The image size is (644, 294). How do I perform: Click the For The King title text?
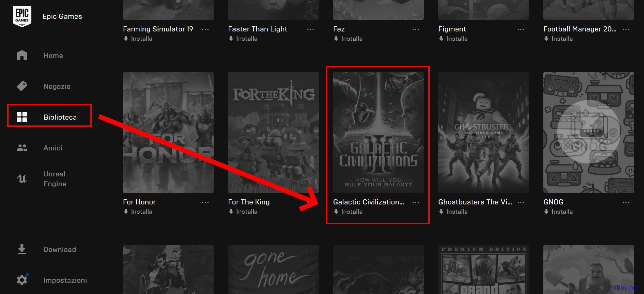249,202
